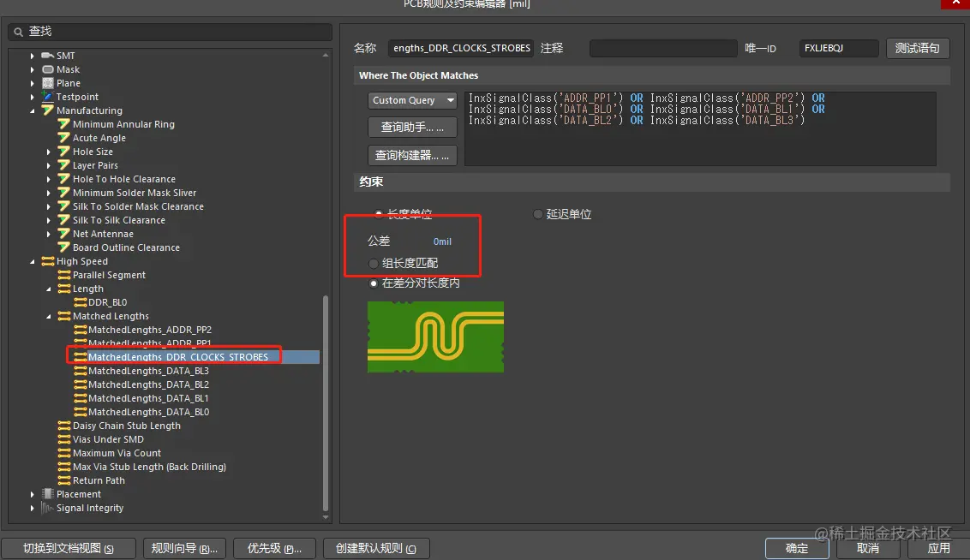Click the 取消 button
The width and height of the screenshot is (970, 560).
click(868, 548)
